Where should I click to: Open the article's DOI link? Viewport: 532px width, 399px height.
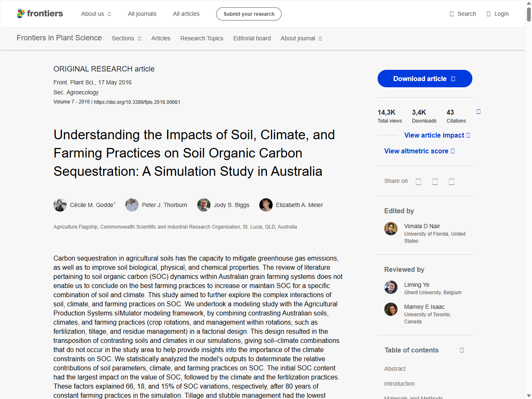pos(136,102)
